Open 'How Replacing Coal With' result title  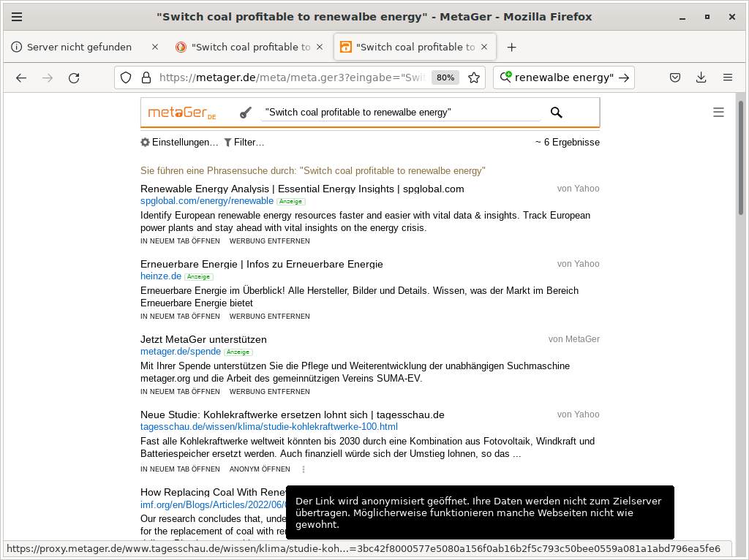pos(213,492)
